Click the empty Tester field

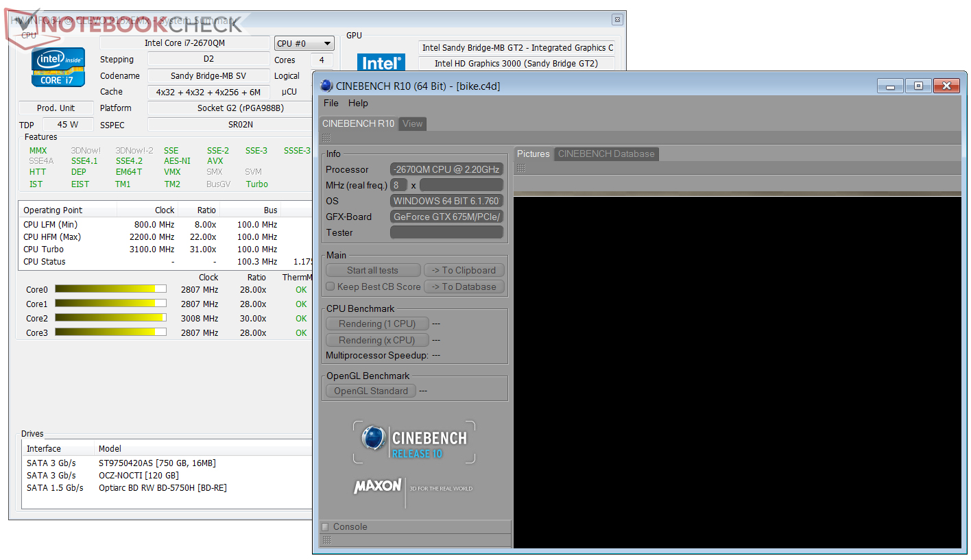coord(447,232)
